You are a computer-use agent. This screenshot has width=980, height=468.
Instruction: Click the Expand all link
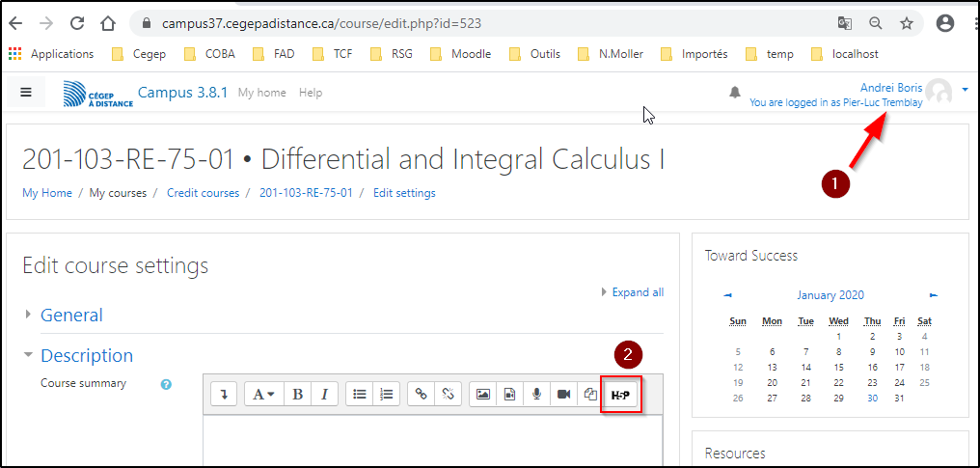(x=637, y=292)
